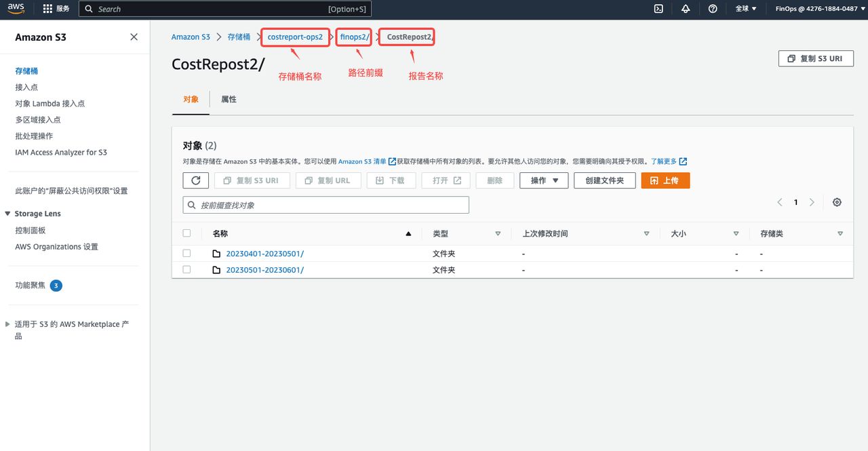Image resolution: width=868 pixels, height=451 pixels.
Task: Focus the 按前缀查找对象 search field
Action: point(326,205)
